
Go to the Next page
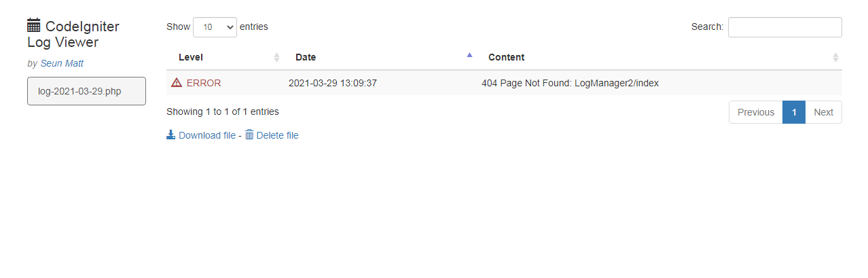point(823,112)
